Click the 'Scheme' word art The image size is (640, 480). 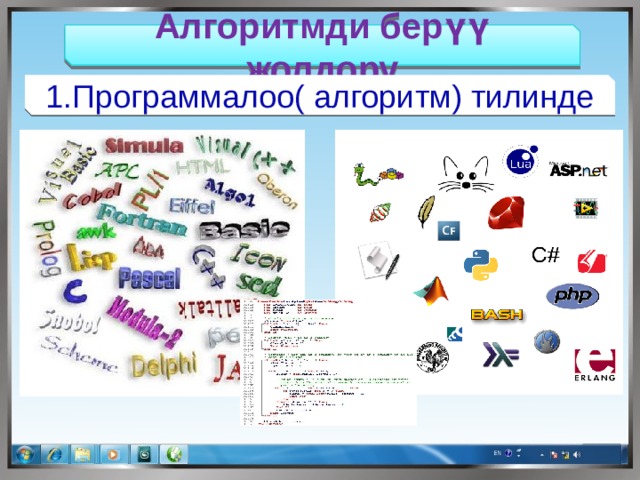[x=78, y=353]
